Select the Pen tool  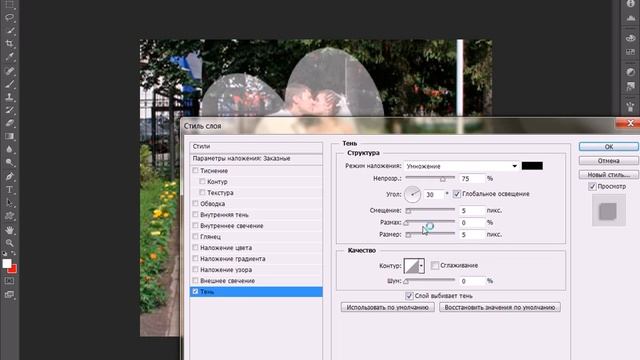pyautogui.click(x=9, y=176)
